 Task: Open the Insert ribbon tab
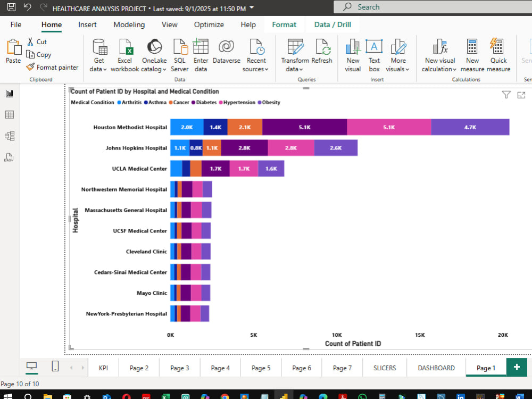pyautogui.click(x=87, y=24)
